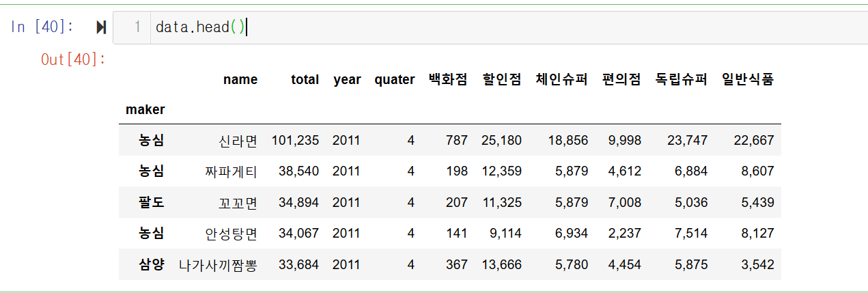Click the 체인슈퍼 value 6,934
868x293 pixels.
coord(572,234)
